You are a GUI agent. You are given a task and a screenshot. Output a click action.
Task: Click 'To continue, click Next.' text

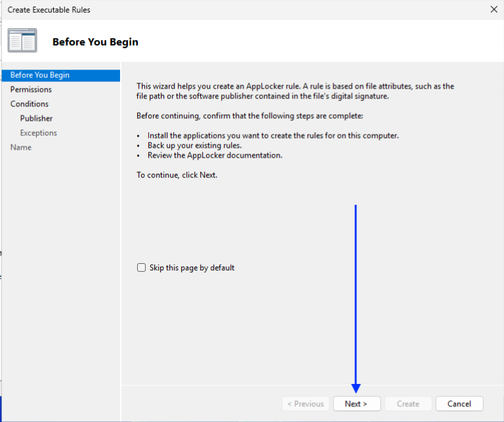pos(177,175)
